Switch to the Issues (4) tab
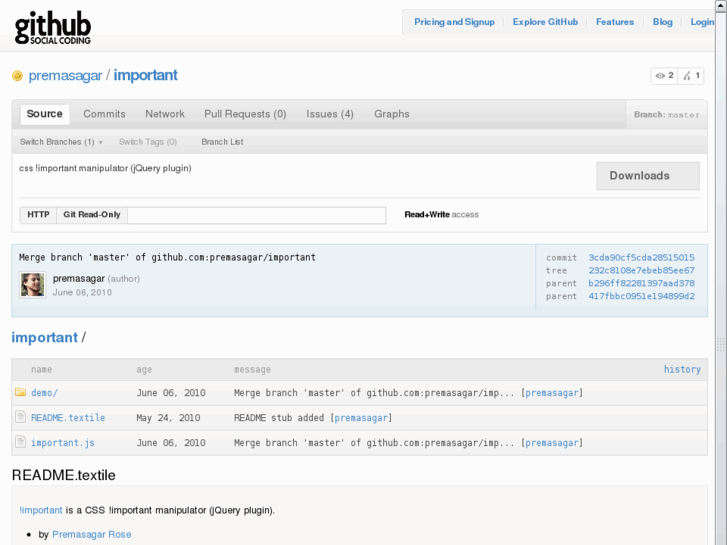 [329, 114]
